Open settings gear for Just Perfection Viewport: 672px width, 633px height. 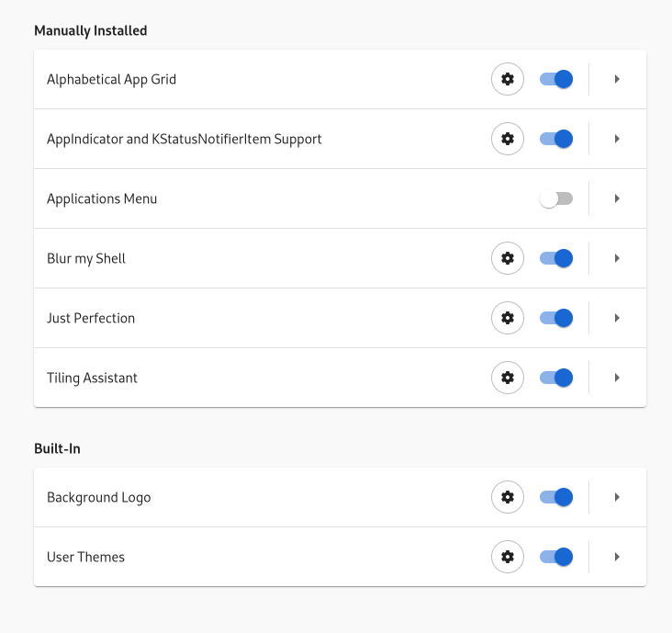[x=508, y=318]
